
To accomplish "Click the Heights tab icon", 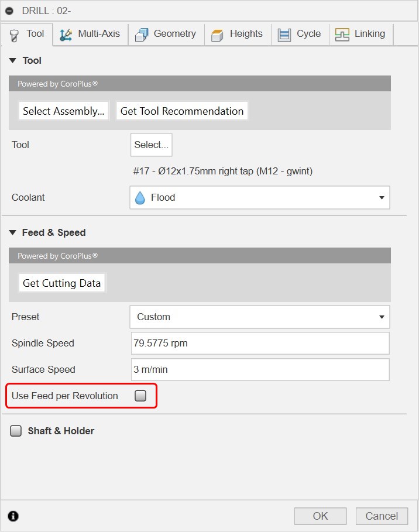I will (x=217, y=35).
